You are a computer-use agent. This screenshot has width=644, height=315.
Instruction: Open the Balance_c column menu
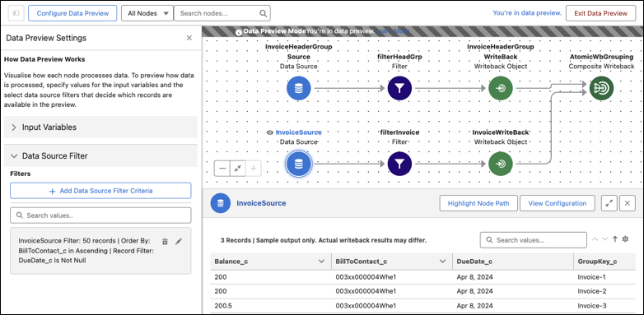coord(322,262)
